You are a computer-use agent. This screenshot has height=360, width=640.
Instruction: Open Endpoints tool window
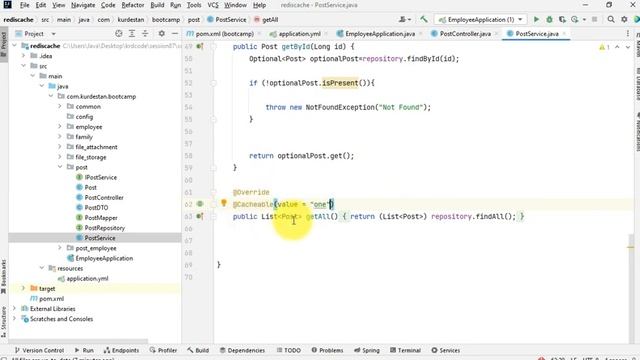coord(121,350)
